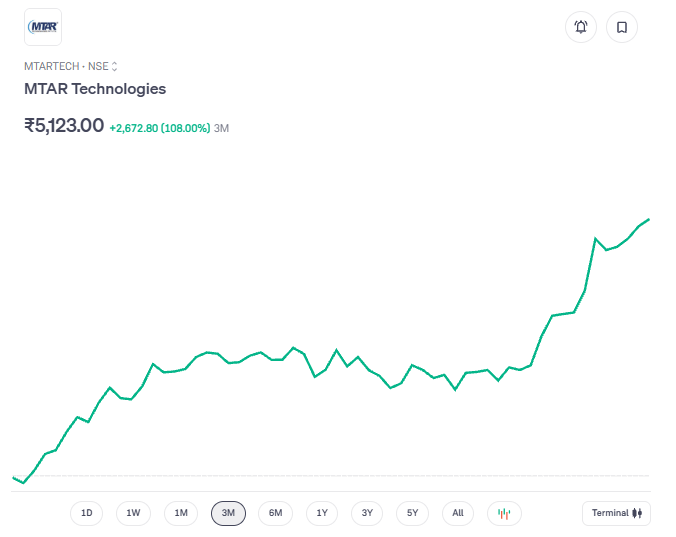Open the Terminal chart view
The image size is (676, 537).
click(616, 513)
